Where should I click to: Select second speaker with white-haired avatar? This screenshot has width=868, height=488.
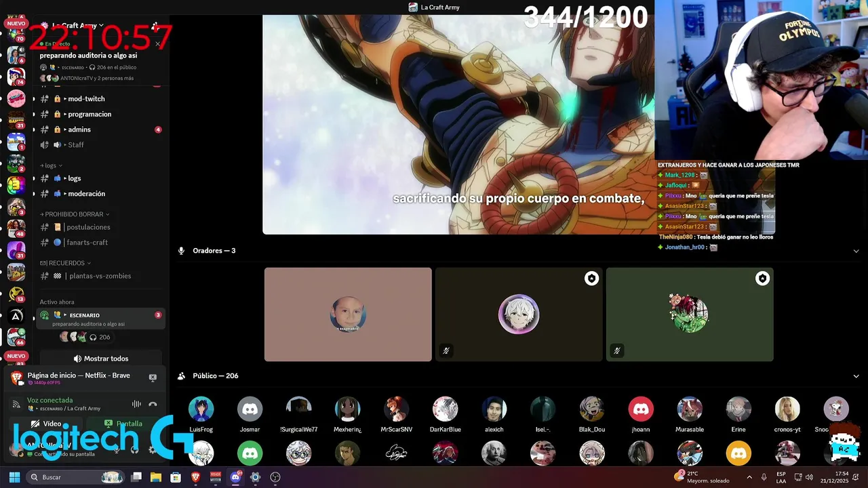pos(519,314)
